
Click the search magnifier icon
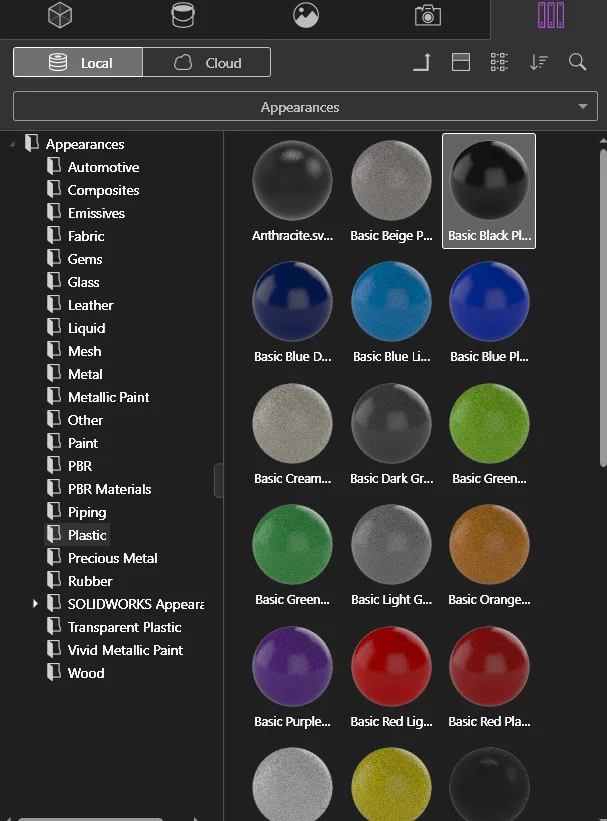coord(577,62)
